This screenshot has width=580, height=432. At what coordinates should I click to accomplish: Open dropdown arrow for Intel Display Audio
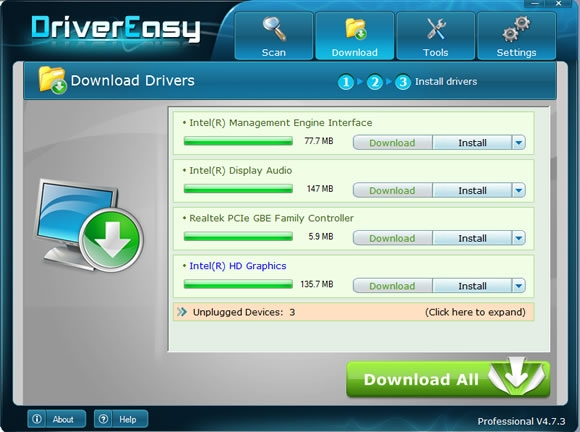pos(519,190)
